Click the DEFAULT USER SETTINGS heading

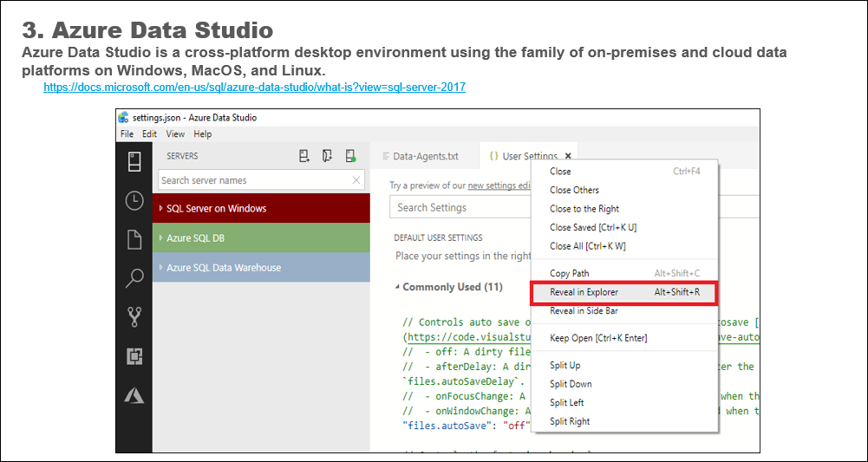pyautogui.click(x=438, y=238)
